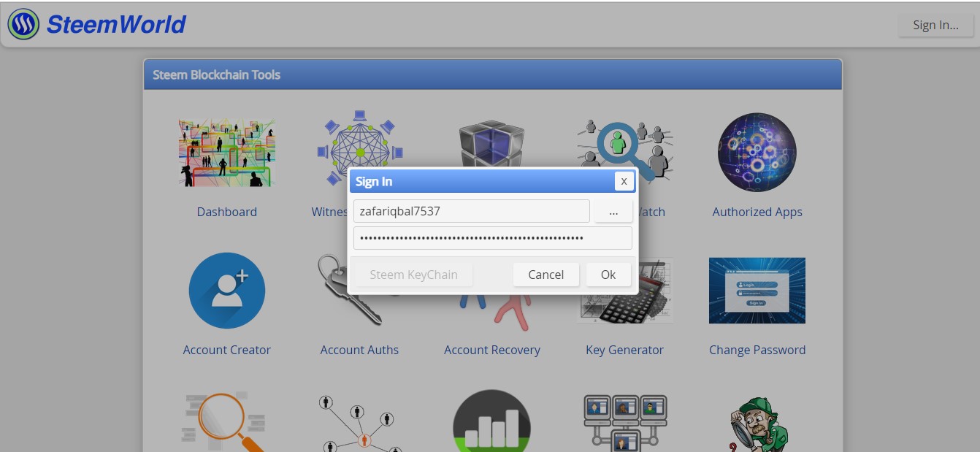
Task: Open the account list ellipsis button
Action: coord(613,211)
